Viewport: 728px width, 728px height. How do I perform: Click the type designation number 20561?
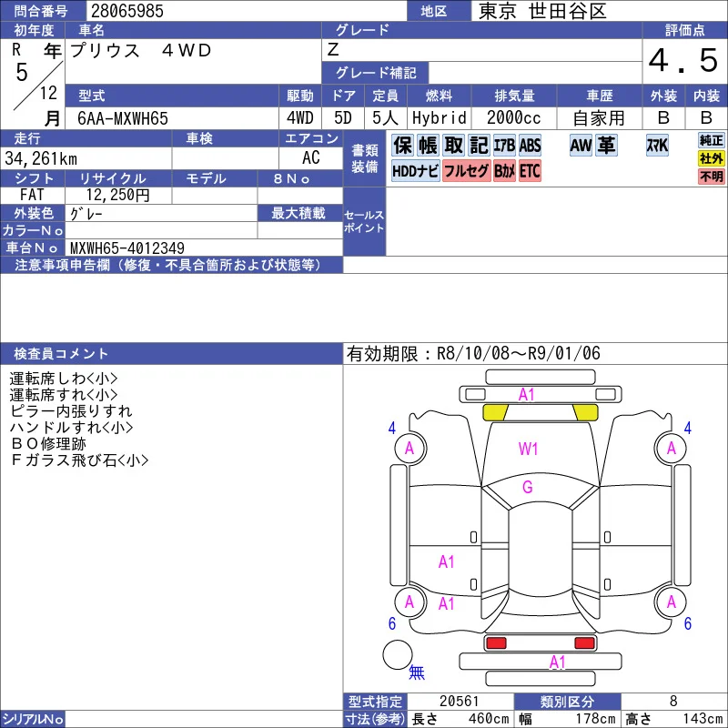459,701
